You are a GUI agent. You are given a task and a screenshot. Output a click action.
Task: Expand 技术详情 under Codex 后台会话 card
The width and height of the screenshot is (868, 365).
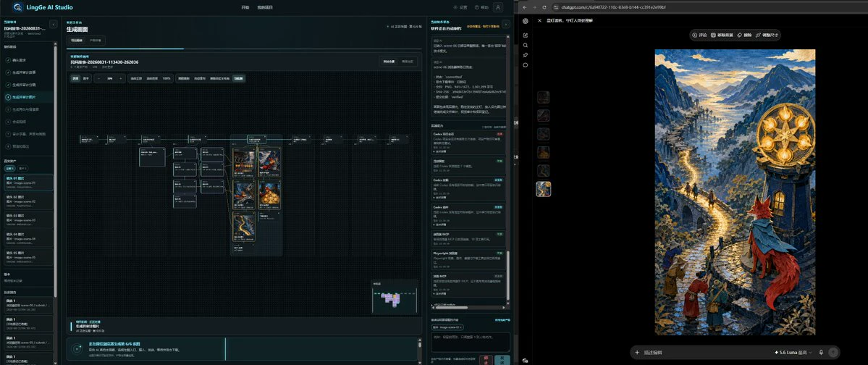click(441, 151)
